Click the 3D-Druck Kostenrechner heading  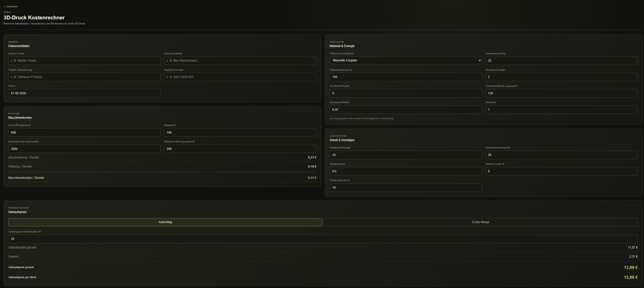[x=34, y=18]
